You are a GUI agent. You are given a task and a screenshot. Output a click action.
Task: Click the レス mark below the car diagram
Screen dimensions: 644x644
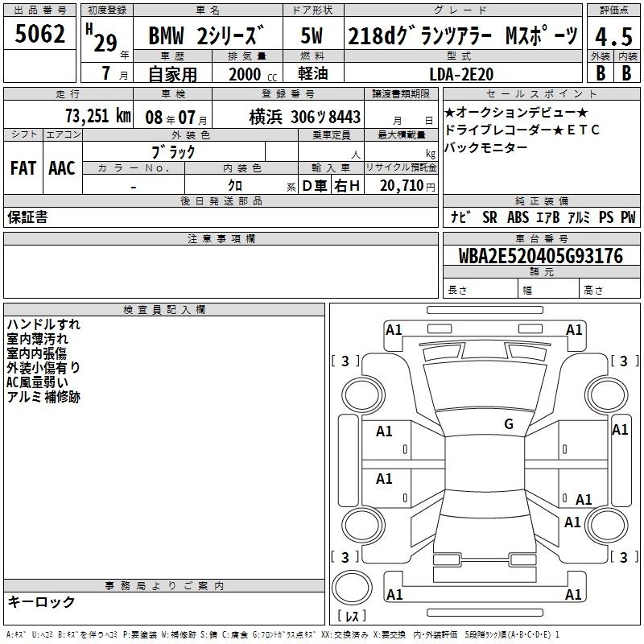pyautogui.click(x=352, y=617)
